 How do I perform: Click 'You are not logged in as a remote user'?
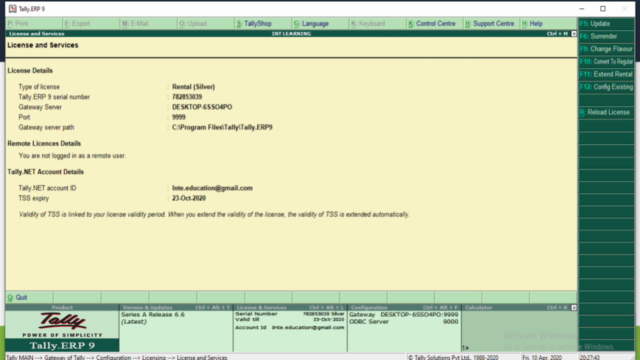click(72, 156)
